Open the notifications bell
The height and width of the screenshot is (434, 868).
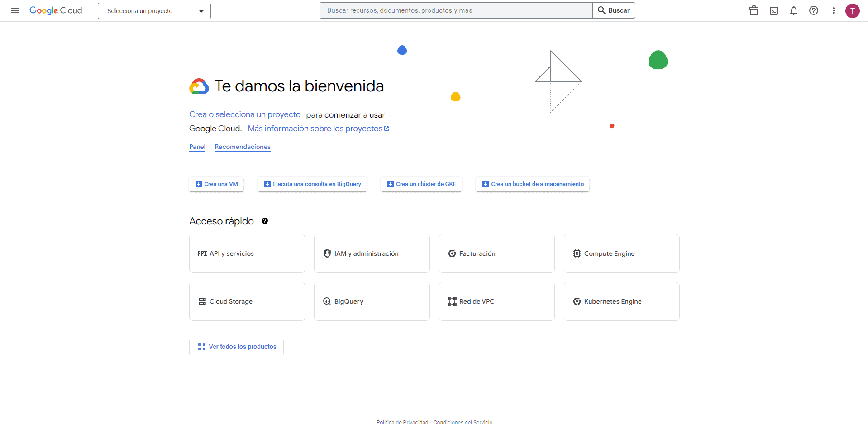pos(794,10)
